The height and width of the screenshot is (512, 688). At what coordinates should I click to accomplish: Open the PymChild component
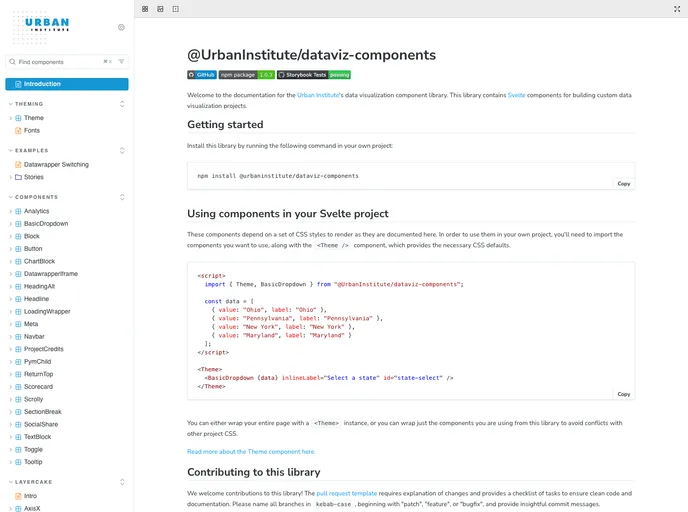[37, 362]
